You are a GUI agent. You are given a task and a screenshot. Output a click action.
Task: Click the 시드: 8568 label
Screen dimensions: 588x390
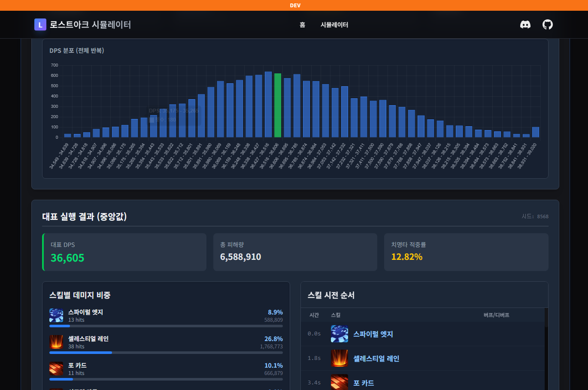[x=535, y=216]
